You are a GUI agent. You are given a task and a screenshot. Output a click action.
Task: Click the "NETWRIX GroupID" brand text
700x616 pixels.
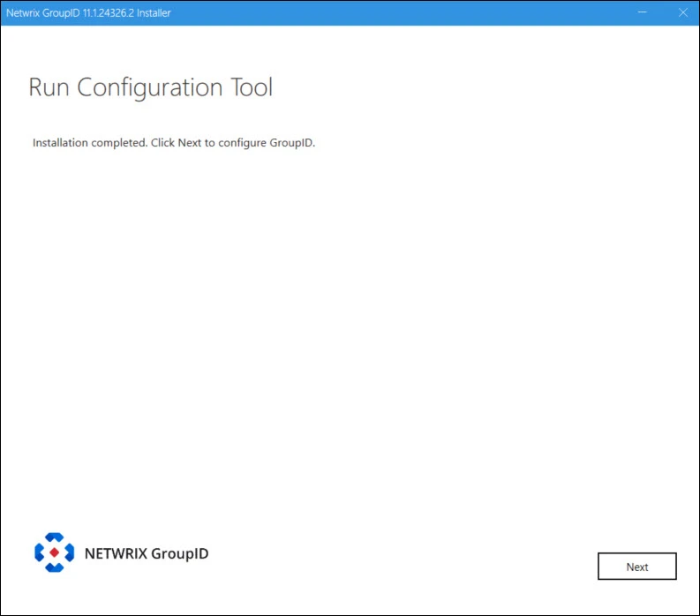pyautogui.click(x=147, y=553)
